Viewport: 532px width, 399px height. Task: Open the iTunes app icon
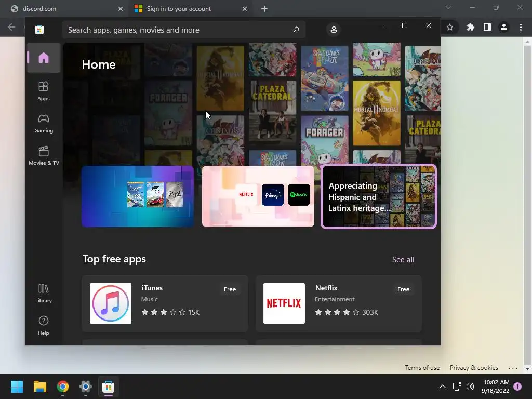coord(111,303)
